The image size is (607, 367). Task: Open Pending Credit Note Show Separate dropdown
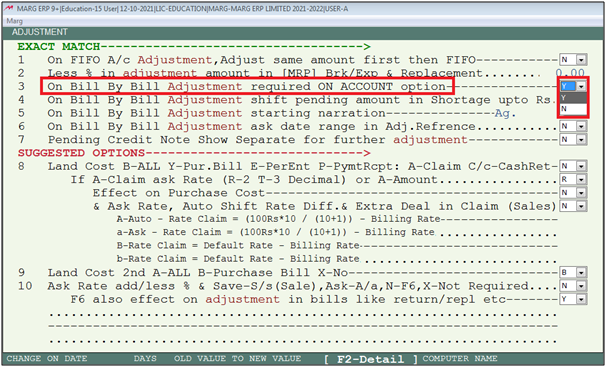pos(581,139)
